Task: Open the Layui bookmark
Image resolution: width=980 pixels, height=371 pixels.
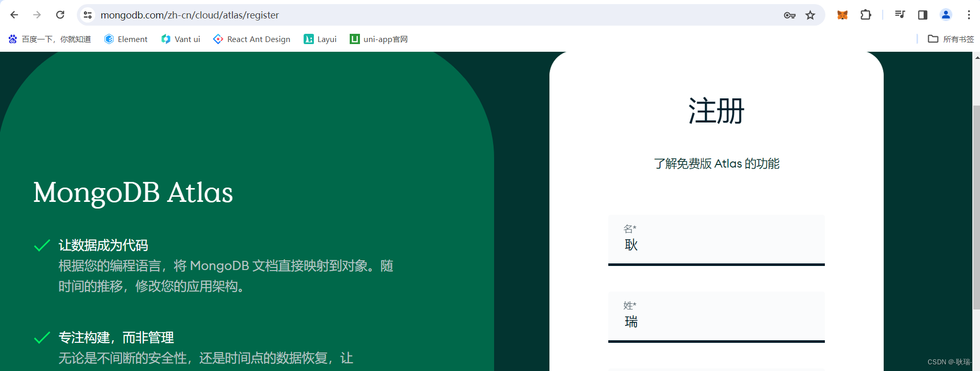Action: [x=320, y=39]
